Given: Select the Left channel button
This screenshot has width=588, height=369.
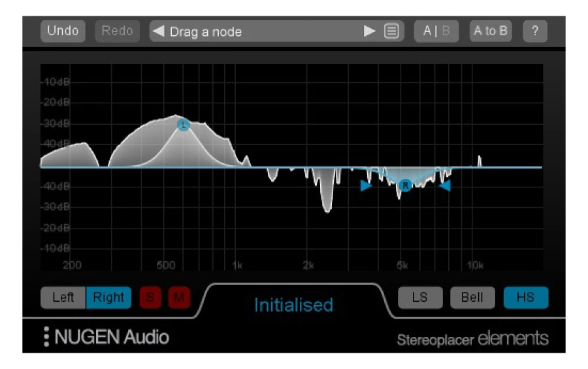Looking at the screenshot, I should tap(63, 297).
